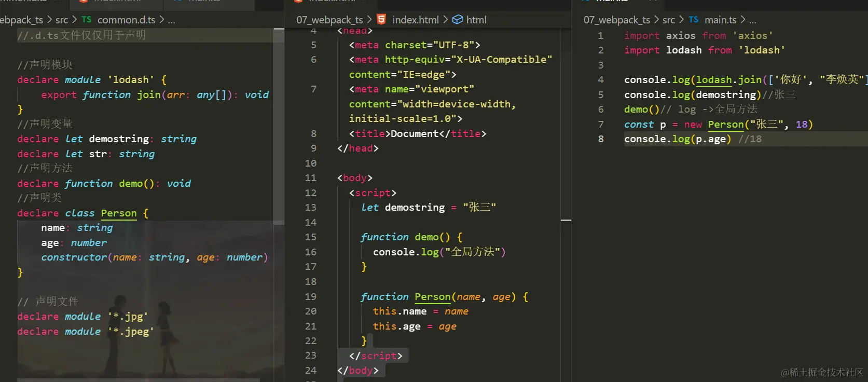Open 07_webpack_ts breadcrumb in index.html pane
This screenshot has width=868, height=382.
[x=329, y=20]
